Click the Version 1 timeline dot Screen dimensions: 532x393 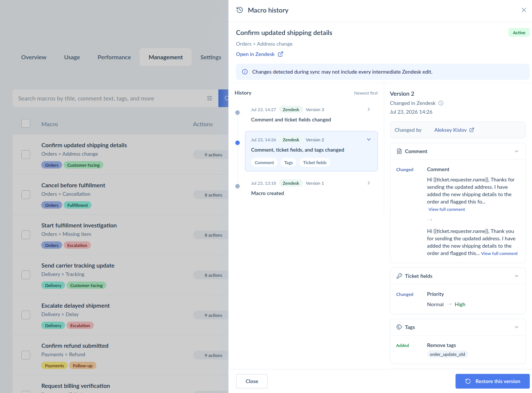[x=238, y=186]
